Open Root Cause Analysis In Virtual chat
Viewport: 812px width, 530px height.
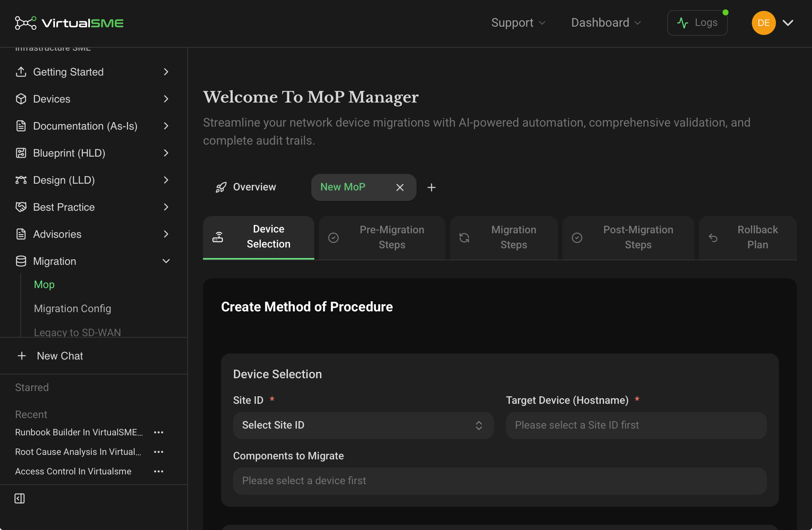pyautogui.click(x=78, y=452)
